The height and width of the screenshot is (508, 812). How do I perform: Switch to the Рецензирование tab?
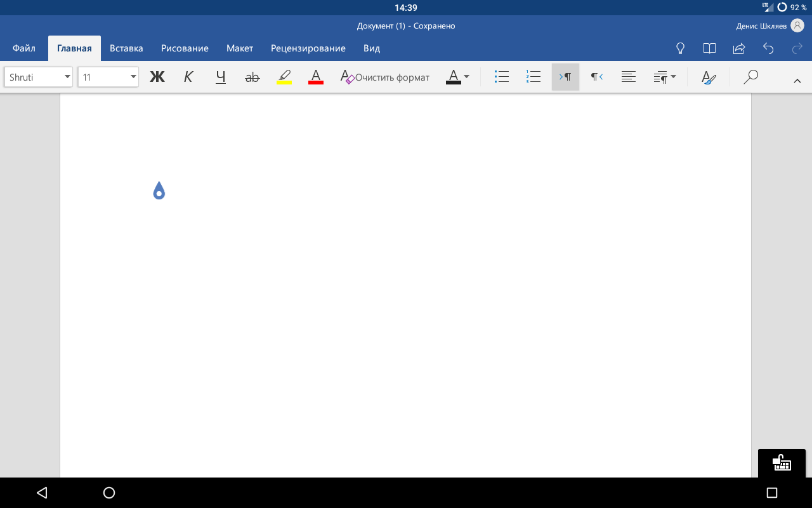coord(308,48)
